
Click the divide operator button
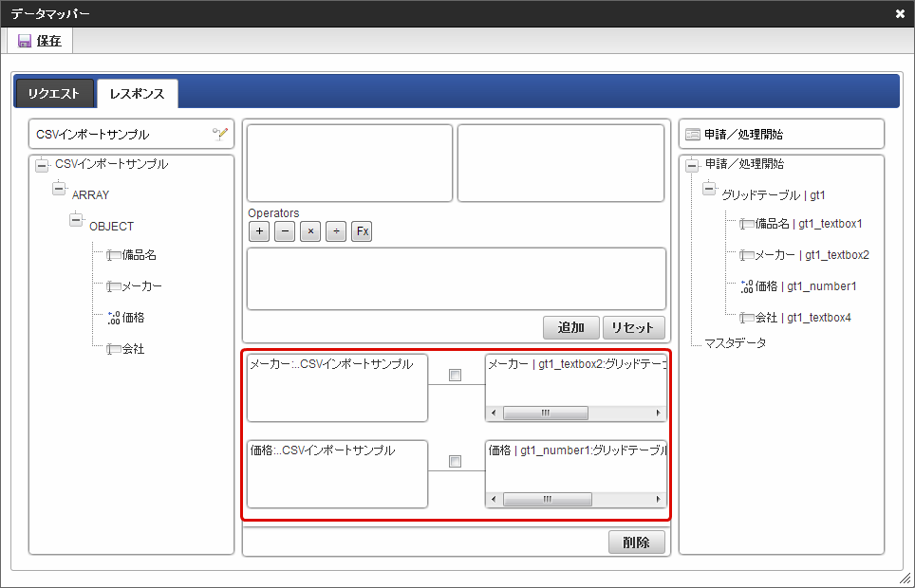coord(336,231)
